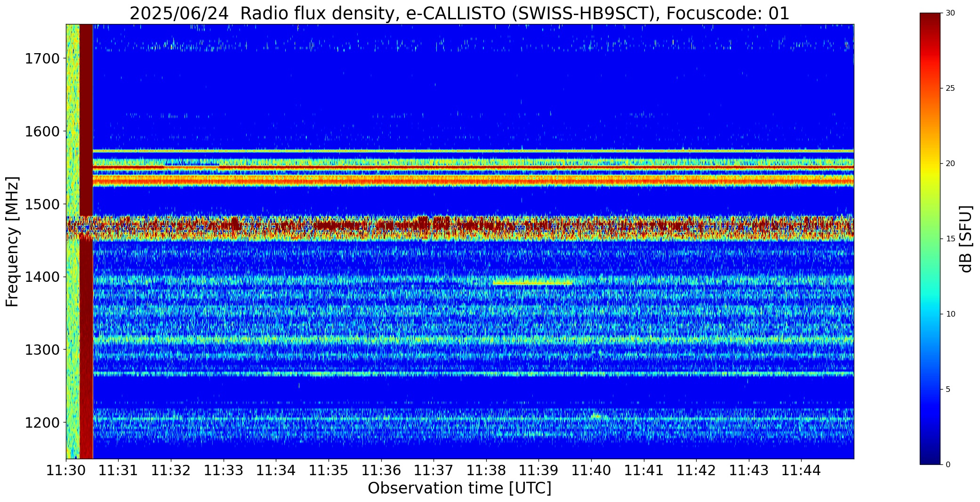Click the 1400 frequency tick label
This screenshot has height=502, width=980.
[42, 277]
